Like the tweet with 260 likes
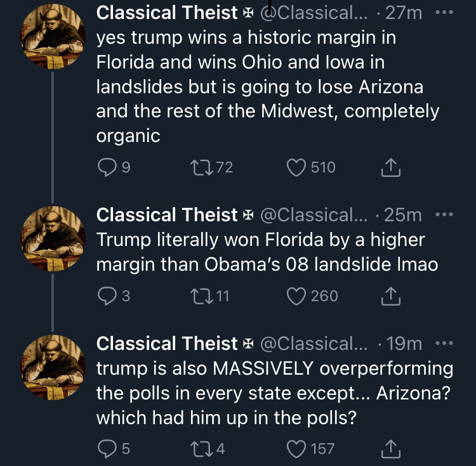Screen dimensions: 476x466 pos(296,296)
